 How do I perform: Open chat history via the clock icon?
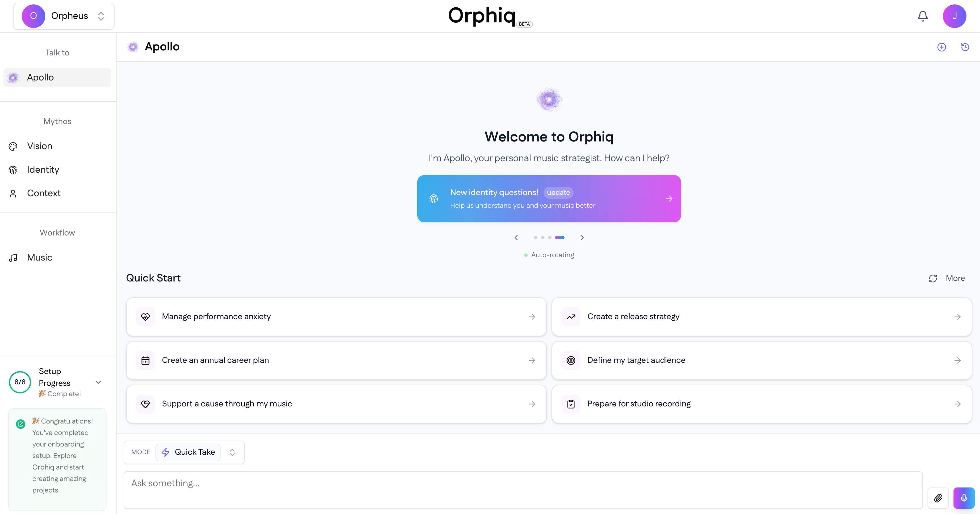point(965,47)
